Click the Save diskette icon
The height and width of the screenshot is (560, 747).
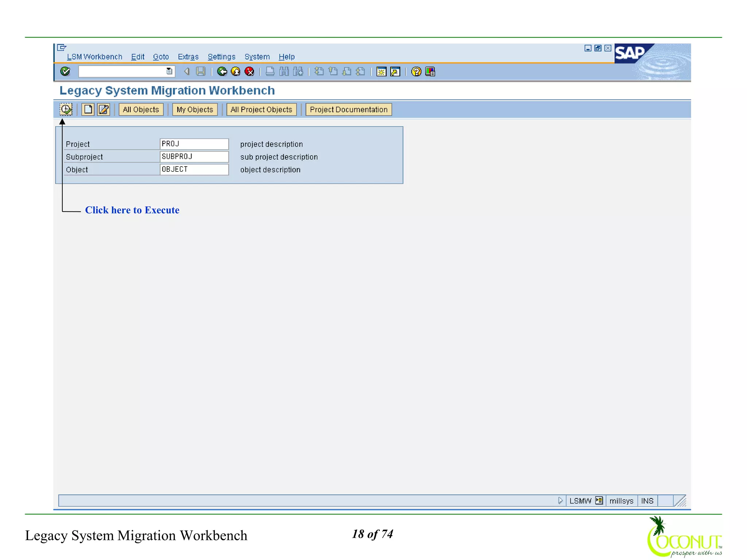click(201, 71)
